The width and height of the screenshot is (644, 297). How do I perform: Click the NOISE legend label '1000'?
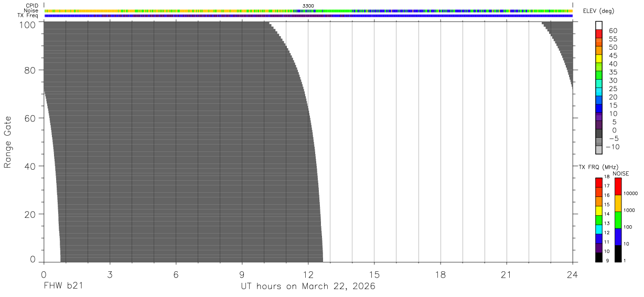click(630, 210)
